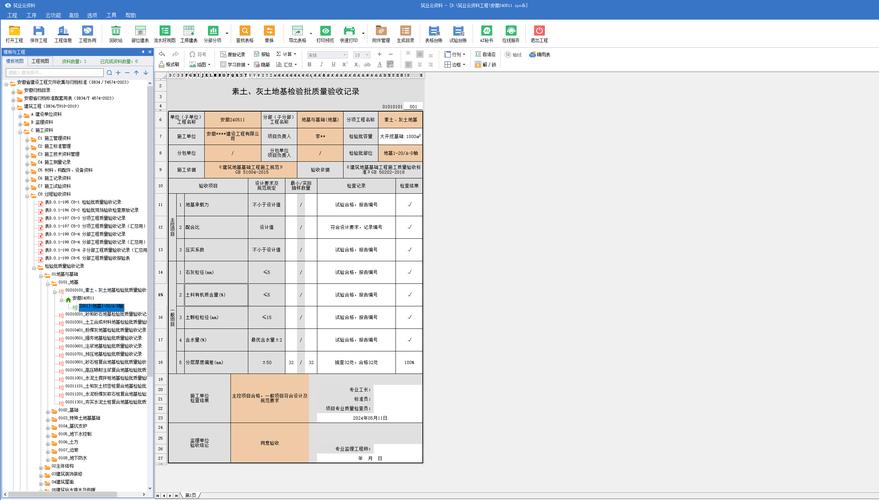
Task: Click the 原始记录 button
Action: click(x=233, y=54)
